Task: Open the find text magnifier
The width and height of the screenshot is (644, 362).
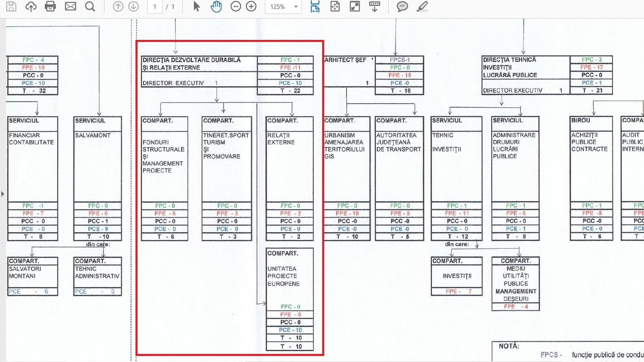Action: (x=90, y=6)
